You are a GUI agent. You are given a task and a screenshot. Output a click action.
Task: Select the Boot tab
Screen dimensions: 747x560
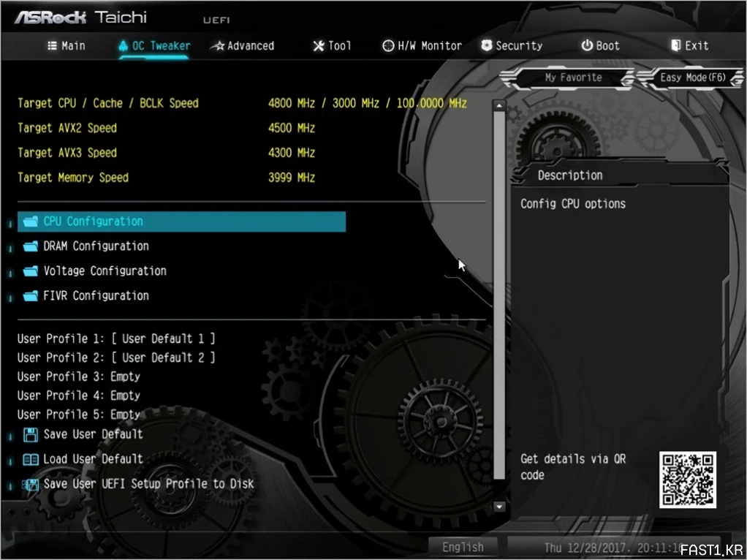(x=600, y=45)
